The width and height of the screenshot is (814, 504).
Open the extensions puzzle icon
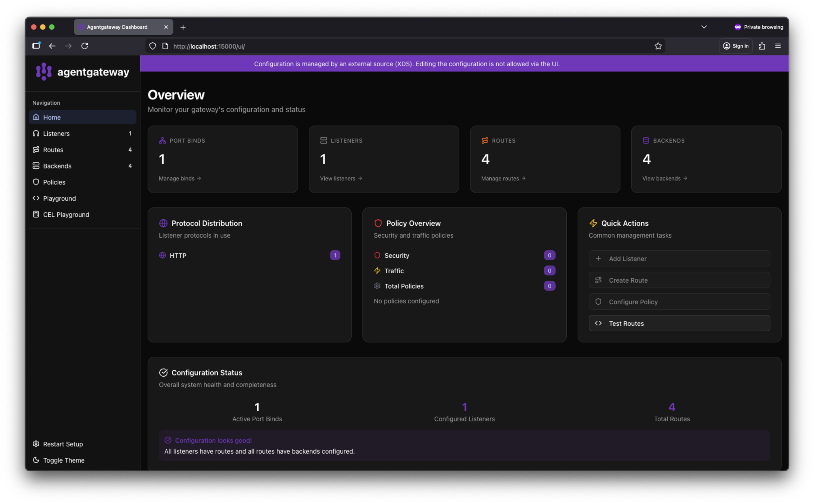click(x=762, y=46)
